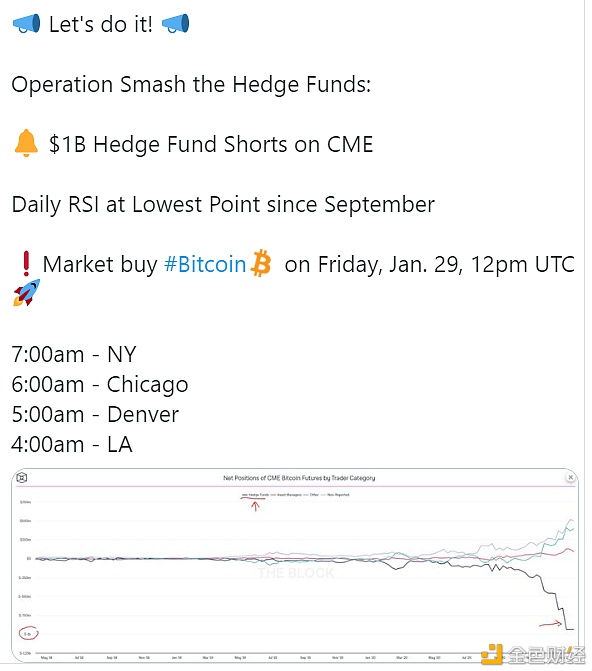This screenshot has height=671, width=592.
Task: Click the THE BLOCK watermark in chart
Action: [296, 573]
